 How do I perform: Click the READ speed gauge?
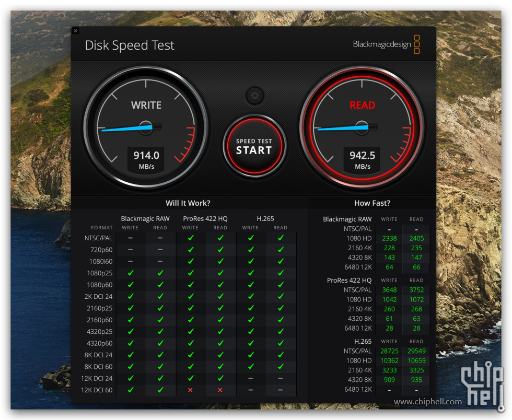pos(362,127)
